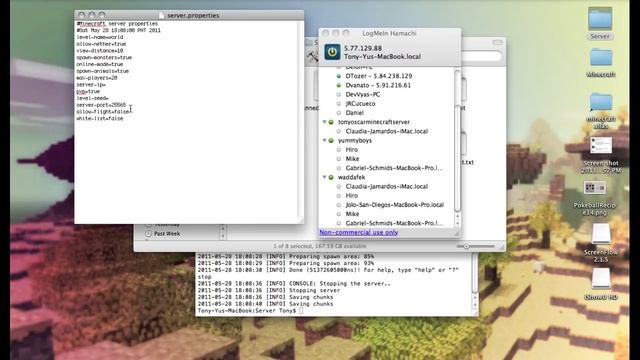Click Hamachi address 5.77.129.88
This screenshot has height=360, width=640.
363,48
